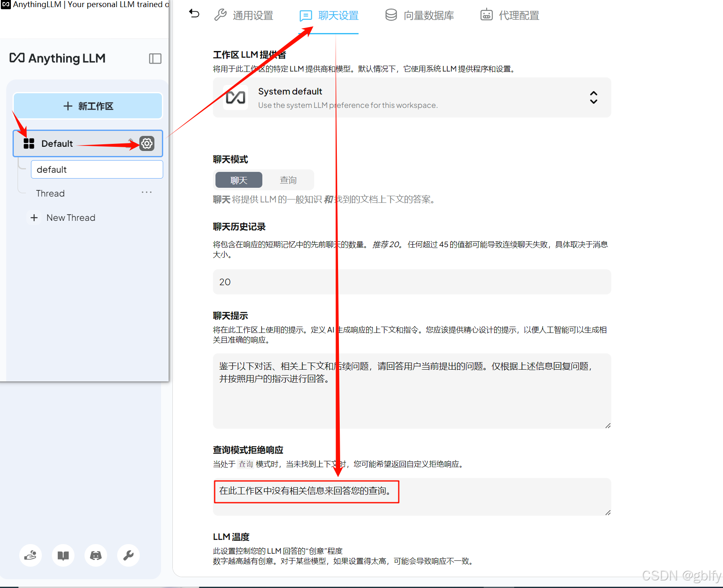Open the wrench settings icon

[x=128, y=555]
